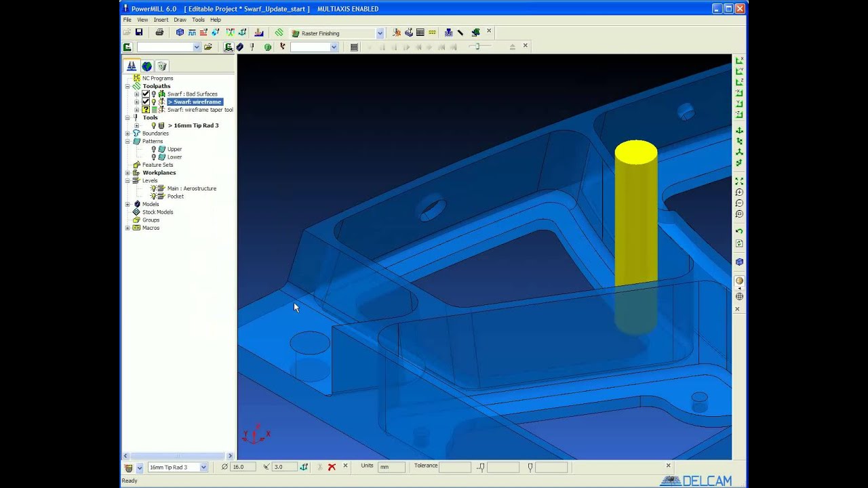868x488 pixels.
Task: Expand the Workplanes branch
Action: [x=127, y=173]
